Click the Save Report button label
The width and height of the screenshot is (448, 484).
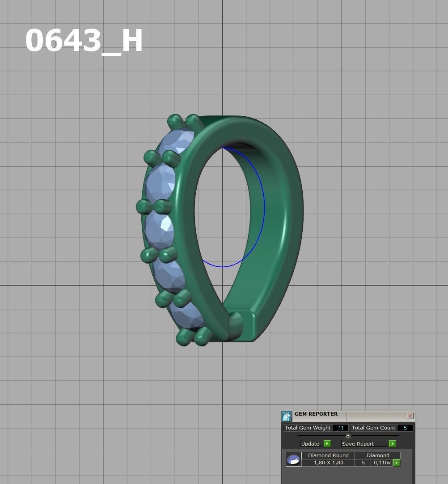[x=358, y=444]
